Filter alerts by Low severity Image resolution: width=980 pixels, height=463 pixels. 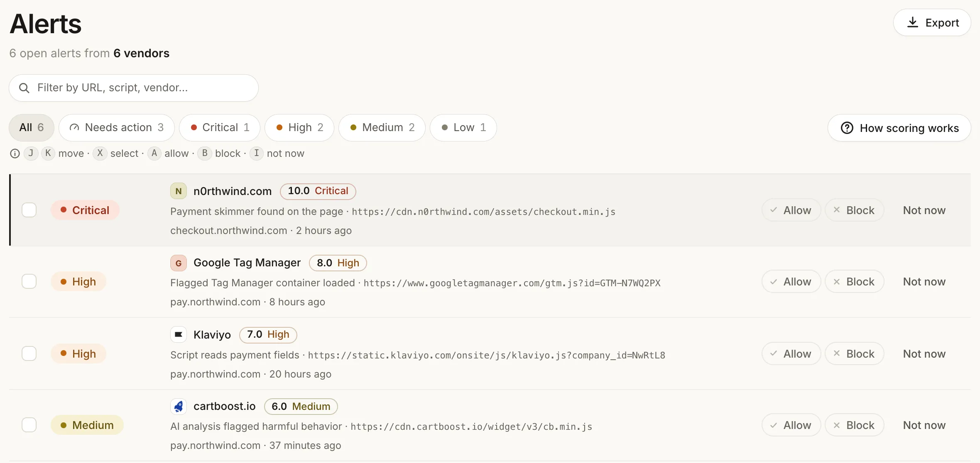(x=463, y=128)
